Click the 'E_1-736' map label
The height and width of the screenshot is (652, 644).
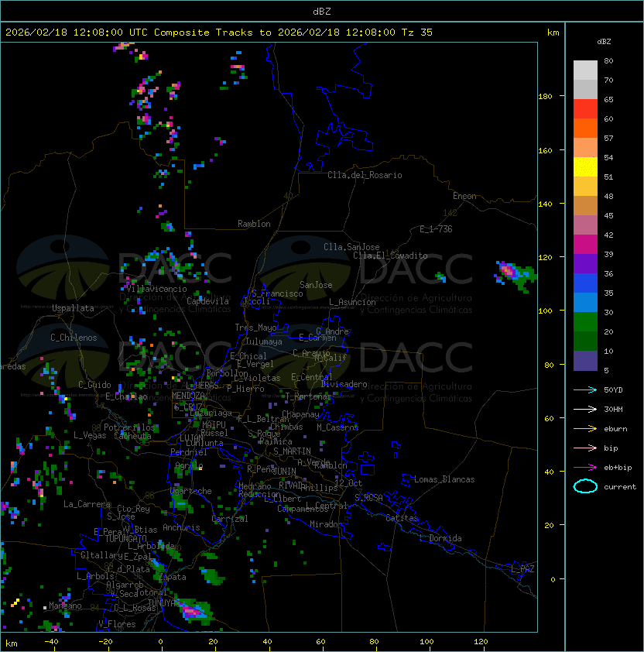pyautogui.click(x=436, y=229)
